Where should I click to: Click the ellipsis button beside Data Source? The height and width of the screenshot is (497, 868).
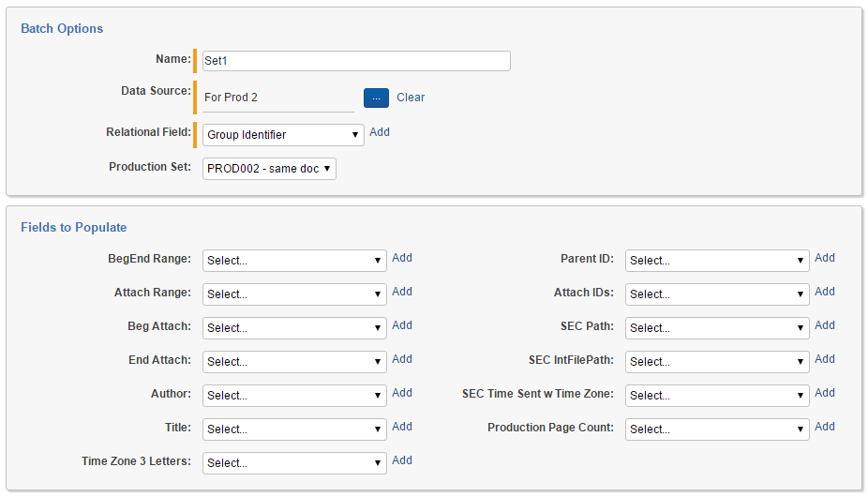coord(376,98)
